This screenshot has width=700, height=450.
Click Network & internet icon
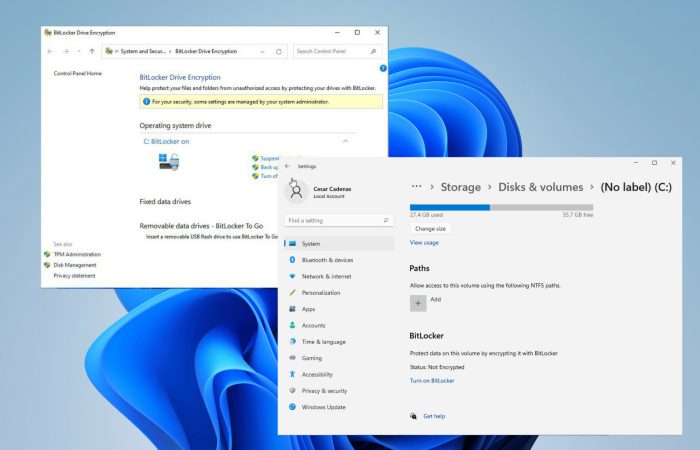tap(292, 276)
